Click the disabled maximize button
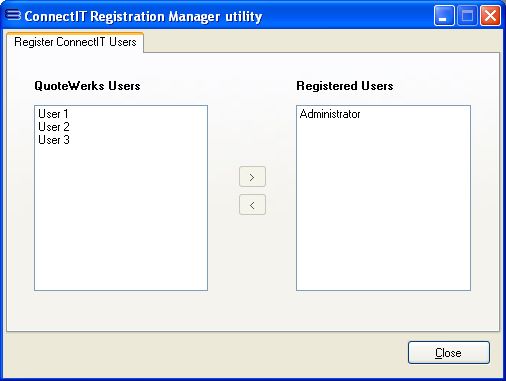The width and height of the screenshot is (506, 381). (x=467, y=16)
